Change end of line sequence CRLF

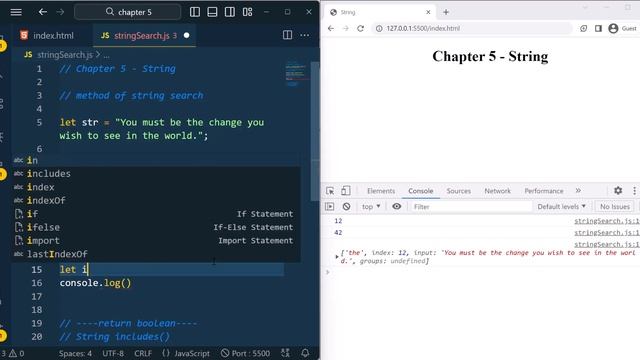(143, 353)
